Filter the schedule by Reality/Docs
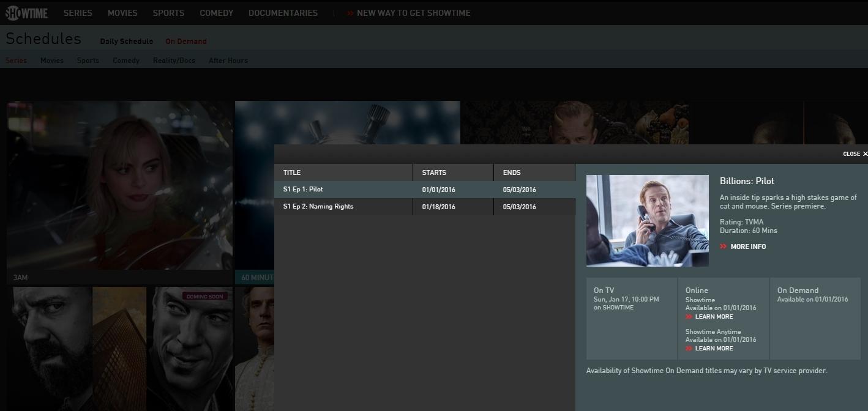The width and height of the screenshot is (868, 411). coord(174,61)
